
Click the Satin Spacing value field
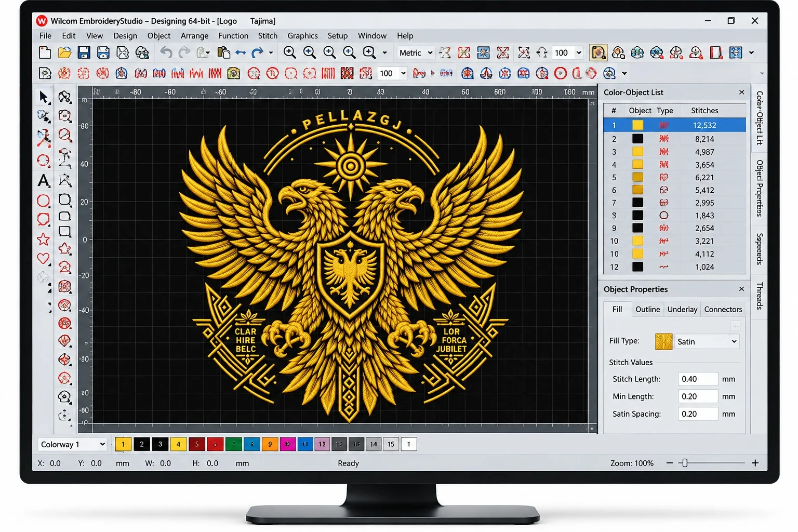coord(698,414)
